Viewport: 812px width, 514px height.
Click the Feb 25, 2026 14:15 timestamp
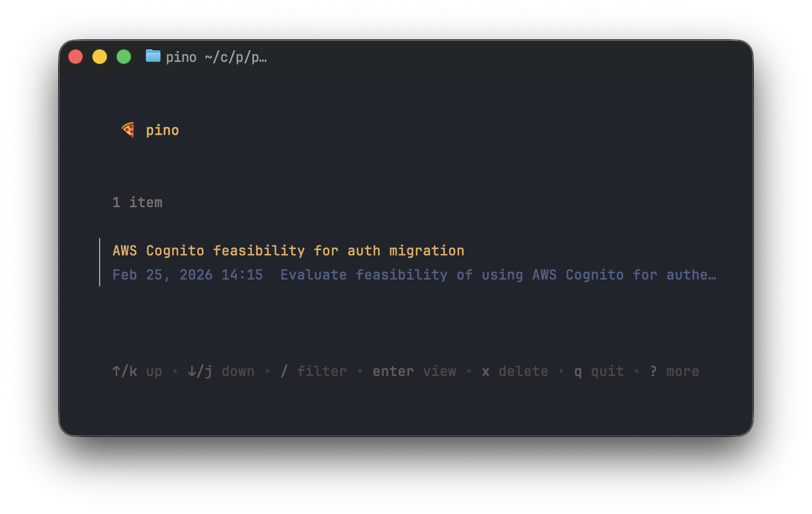coord(188,275)
